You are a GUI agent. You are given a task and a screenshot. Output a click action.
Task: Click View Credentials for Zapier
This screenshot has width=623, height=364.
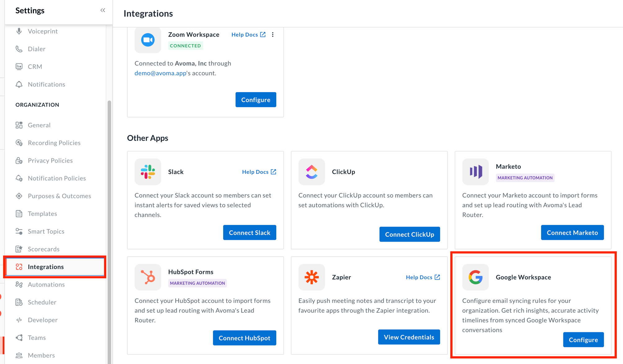[409, 337]
